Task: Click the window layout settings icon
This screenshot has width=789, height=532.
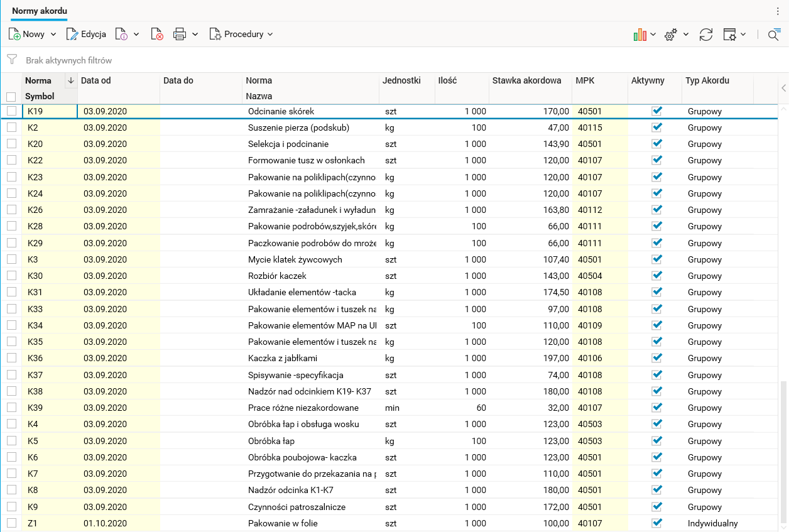Action: pos(729,35)
